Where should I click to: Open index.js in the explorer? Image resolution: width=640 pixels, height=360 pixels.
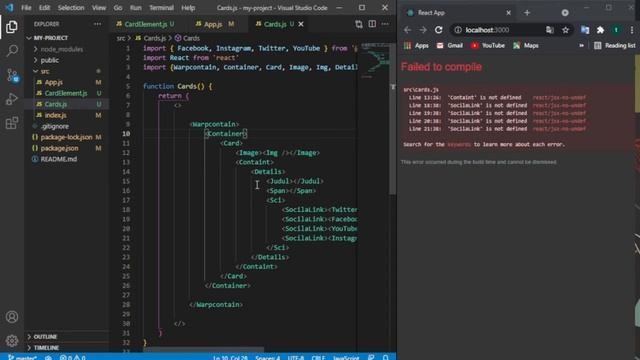(56, 115)
